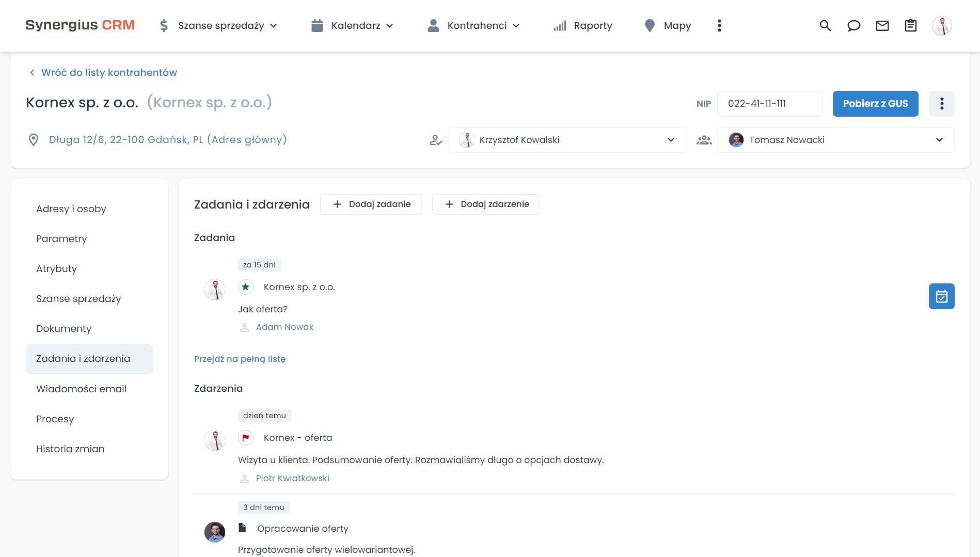980x557 pixels.
Task: Open the Kalendarz menu
Action: coord(356,25)
